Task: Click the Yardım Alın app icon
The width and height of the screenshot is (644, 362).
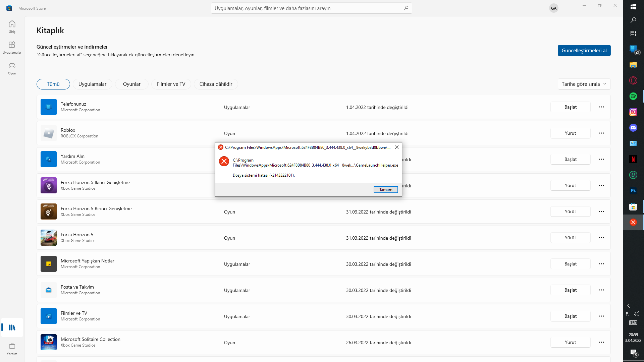Action: pyautogui.click(x=49, y=159)
